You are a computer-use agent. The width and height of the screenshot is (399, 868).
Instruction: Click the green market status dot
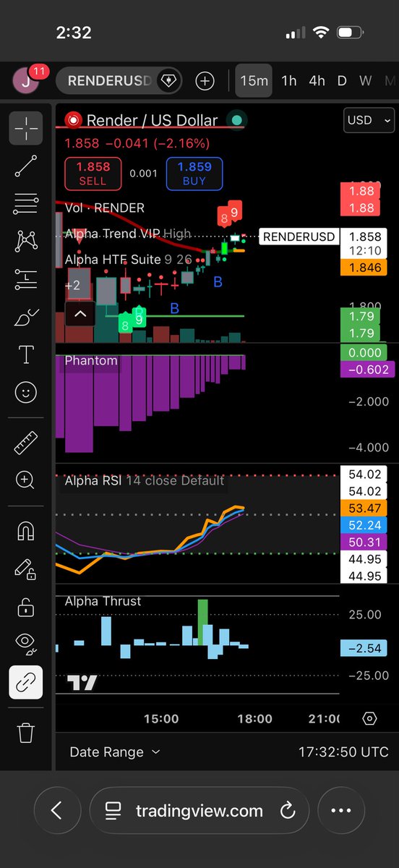pyautogui.click(x=236, y=121)
